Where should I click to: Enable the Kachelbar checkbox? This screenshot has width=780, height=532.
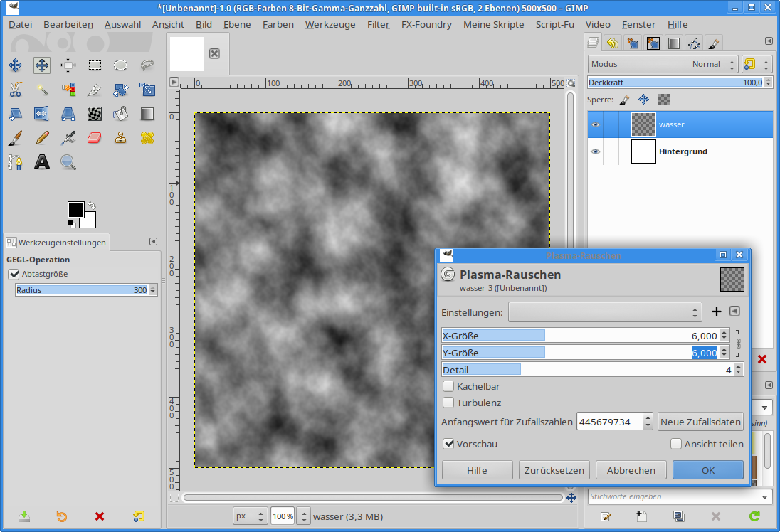coord(449,386)
